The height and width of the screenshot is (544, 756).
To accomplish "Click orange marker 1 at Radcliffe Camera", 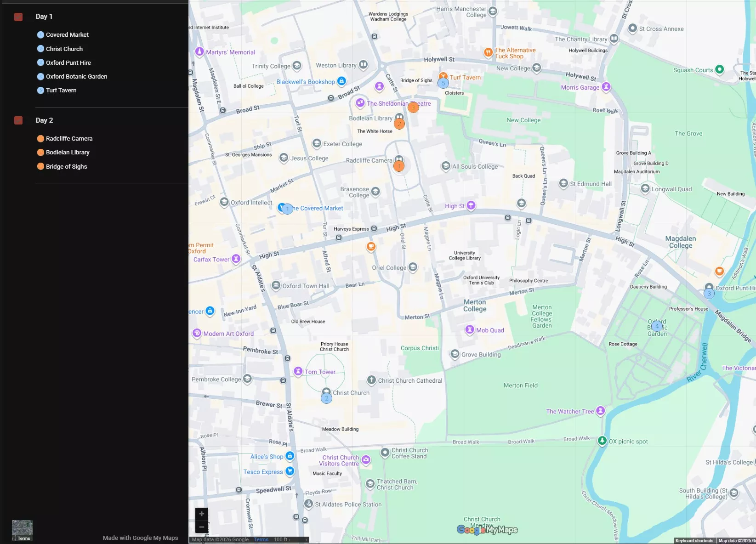I will click(x=399, y=166).
